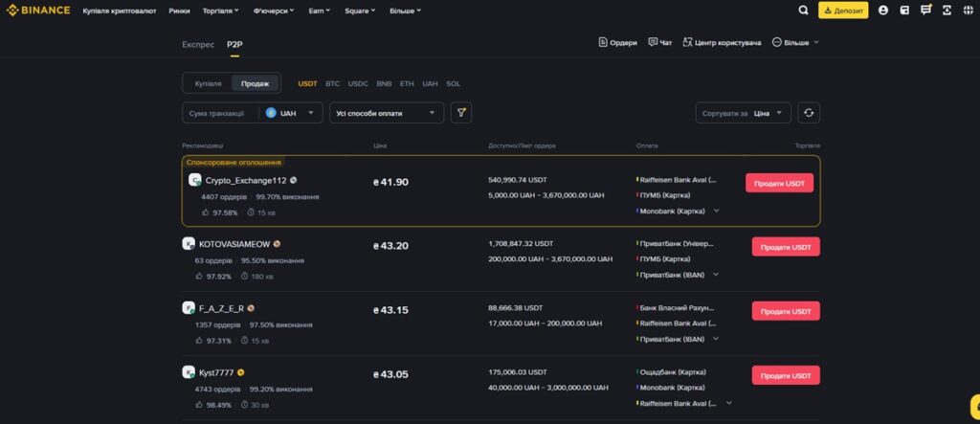Viewport: 980px width, 424px height.
Task: Select the BNB coin tab
Action: (x=385, y=83)
